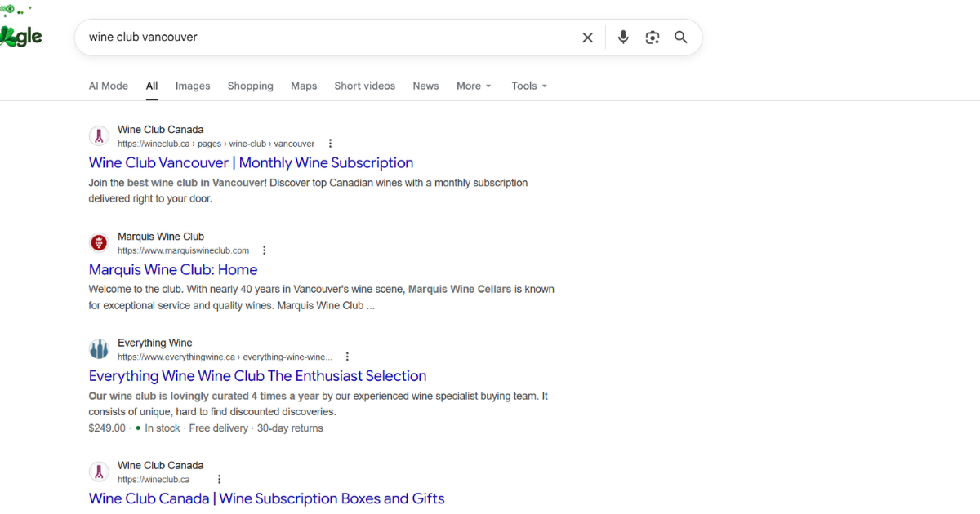980x514 pixels.
Task: Switch to Images tab
Action: pyautogui.click(x=193, y=86)
